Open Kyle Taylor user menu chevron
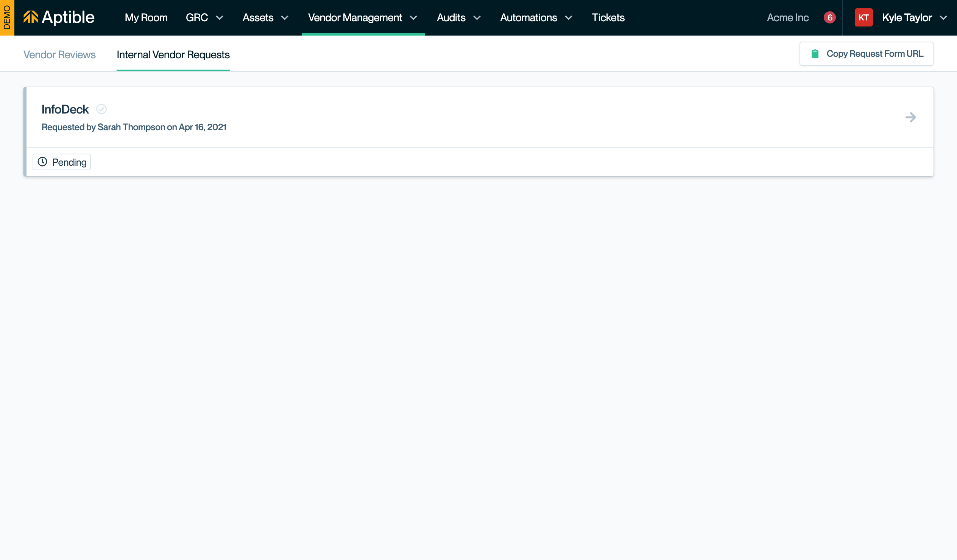The image size is (957, 560). (x=943, y=17)
